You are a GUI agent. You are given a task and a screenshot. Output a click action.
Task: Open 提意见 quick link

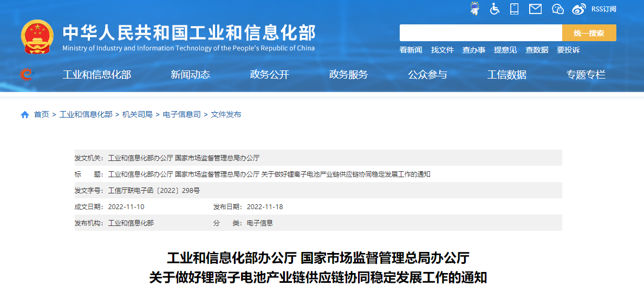505,50
